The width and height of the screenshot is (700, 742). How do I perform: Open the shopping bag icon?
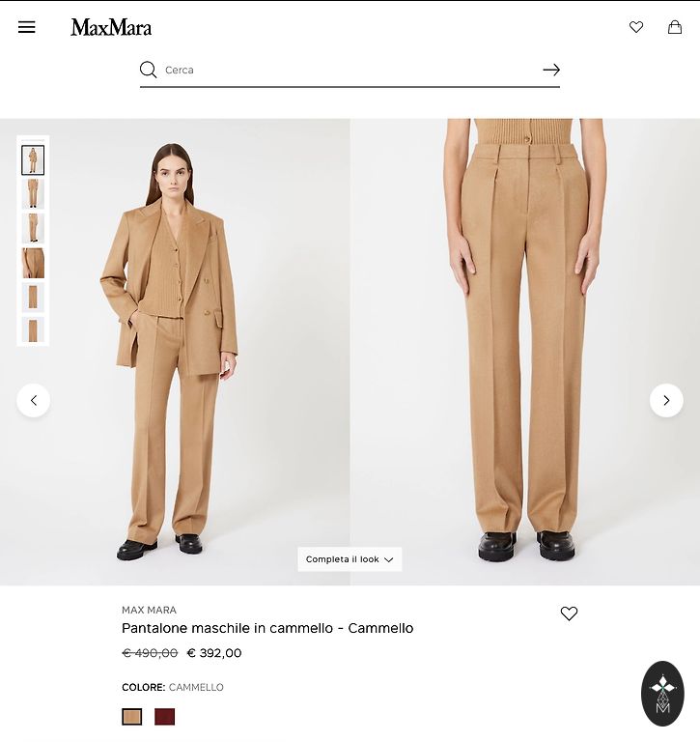pos(675,27)
